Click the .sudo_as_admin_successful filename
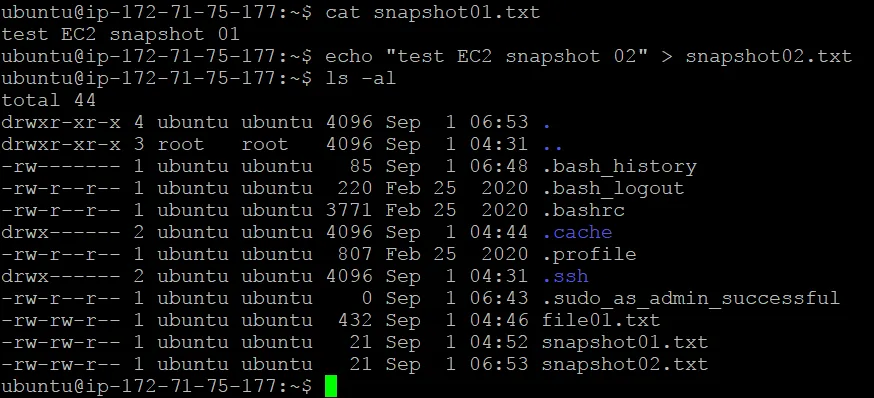Screen dimensions: 874x398 tap(691, 298)
